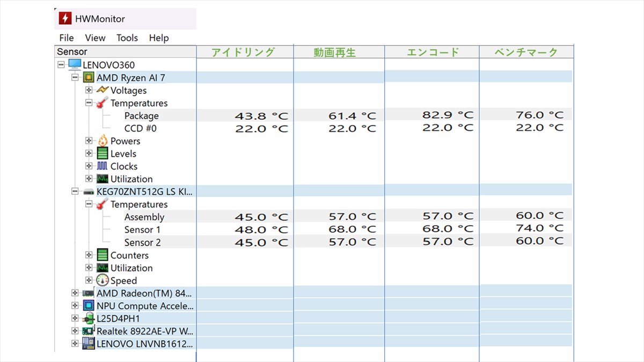The height and width of the screenshot is (362, 644).
Task: Click the 61.4 °C Package value
Action: click(x=353, y=116)
